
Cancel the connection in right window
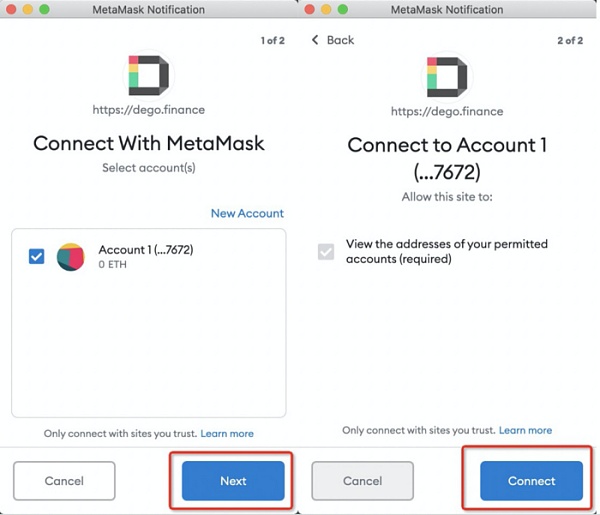363,481
